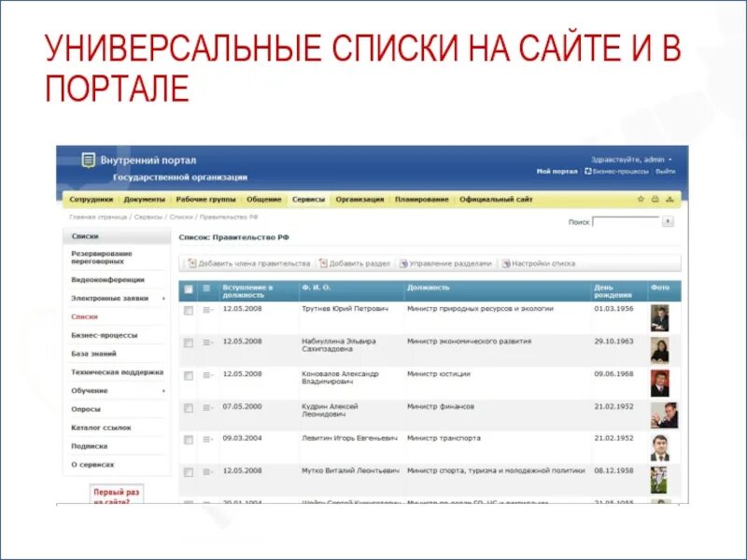Click Управление разделами button

pos(445,263)
